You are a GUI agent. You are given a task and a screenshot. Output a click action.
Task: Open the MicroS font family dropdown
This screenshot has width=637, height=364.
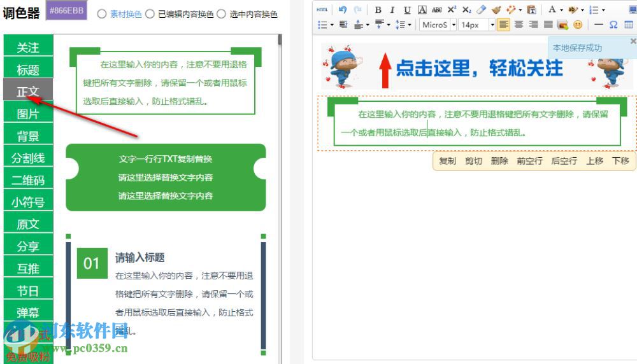454,25
